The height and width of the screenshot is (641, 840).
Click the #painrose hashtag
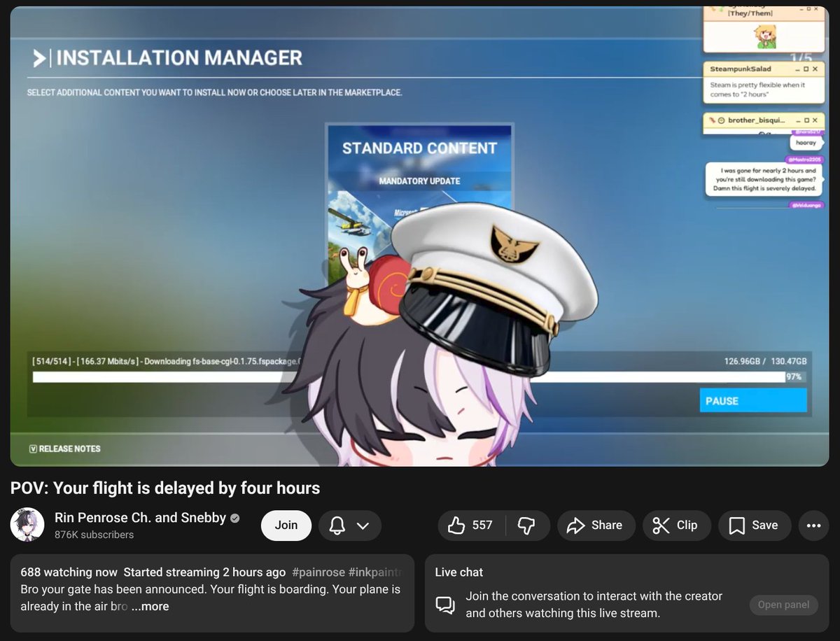pyautogui.click(x=317, y=572)
